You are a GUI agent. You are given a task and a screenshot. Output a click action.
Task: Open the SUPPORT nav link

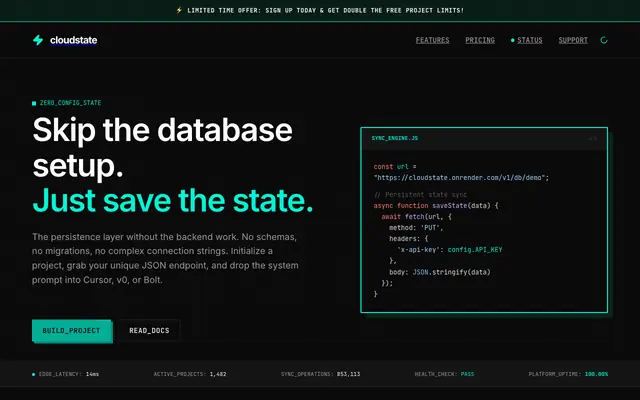573,40
